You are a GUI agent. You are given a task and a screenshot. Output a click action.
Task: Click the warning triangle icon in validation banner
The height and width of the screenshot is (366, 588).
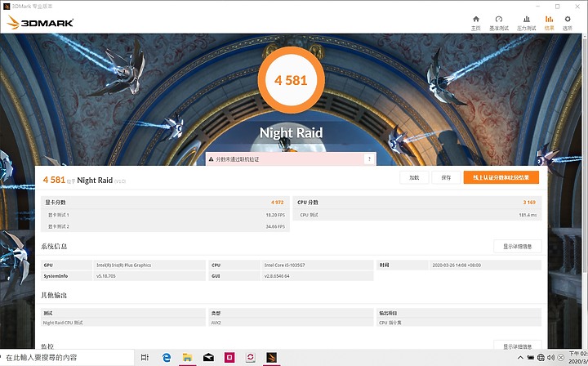(212, 159)
